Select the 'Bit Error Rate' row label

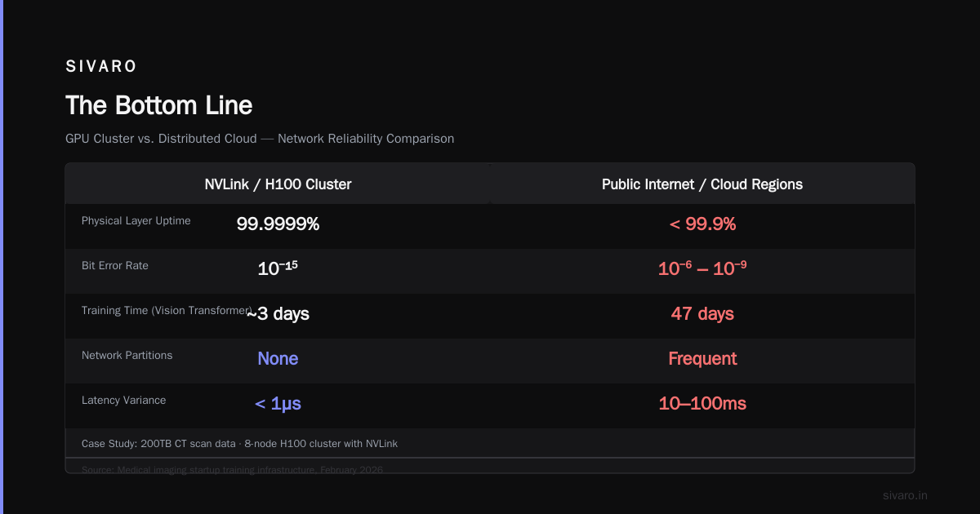[115, 266]
